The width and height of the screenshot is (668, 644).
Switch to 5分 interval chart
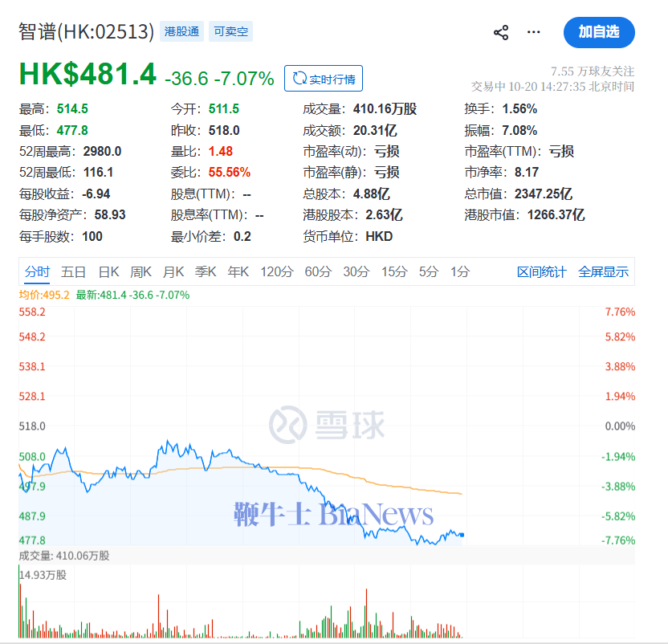point(428,271)
